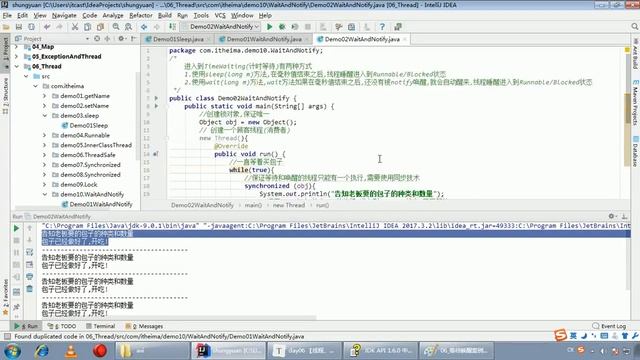
Task: Toggle Scroll to End icon in Run panel
Action: click(x=29, y=265)
